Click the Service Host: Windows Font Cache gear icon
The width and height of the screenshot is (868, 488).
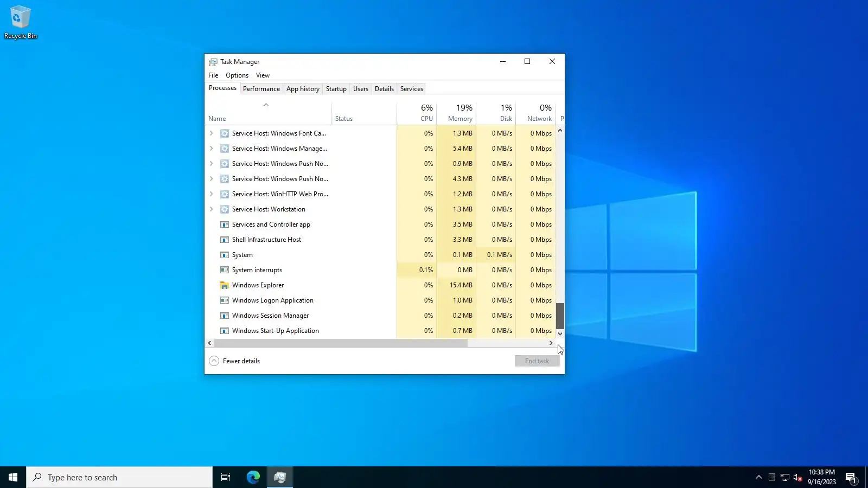tap(224, 133)
